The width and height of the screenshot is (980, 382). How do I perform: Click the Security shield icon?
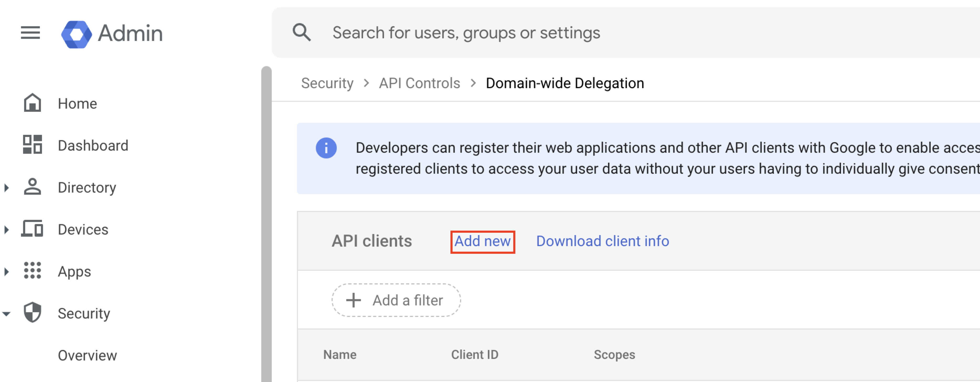[x=32, y=312]
